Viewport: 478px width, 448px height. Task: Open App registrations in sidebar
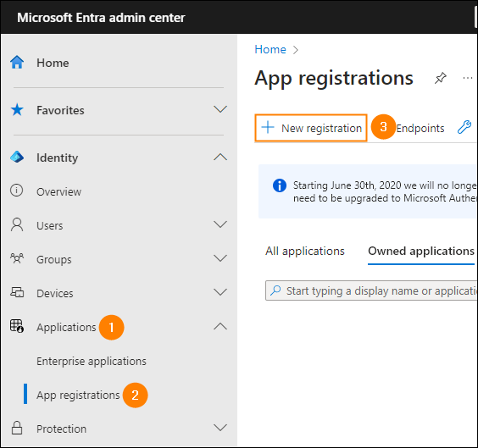(x=78, y=395)
